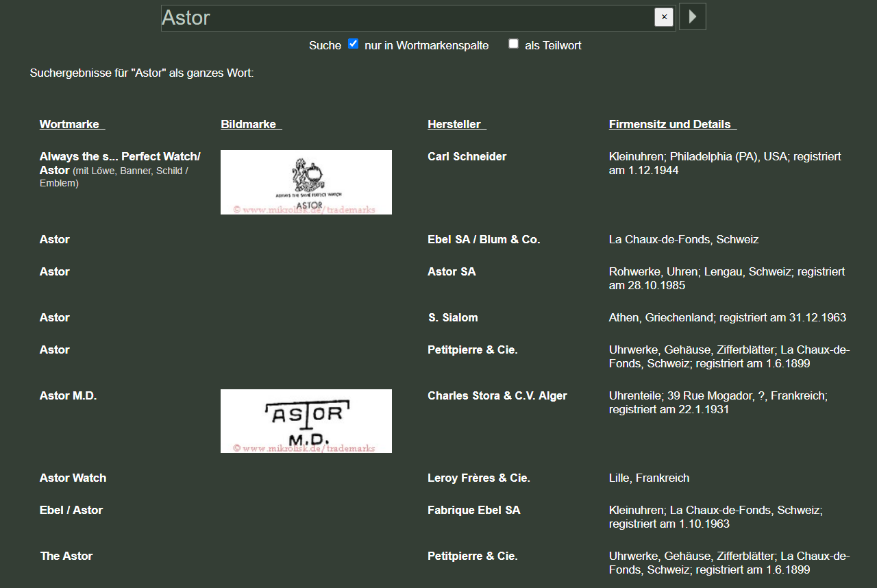877x588 pixels.
Task: Select the Fabrique Ebel SA entry
Action: coord(473,510)
